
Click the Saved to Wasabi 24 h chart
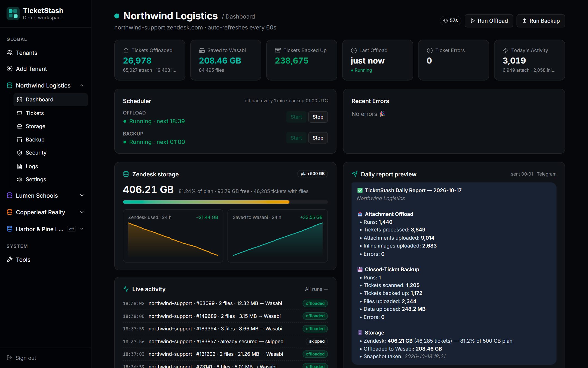pos(278,236)
